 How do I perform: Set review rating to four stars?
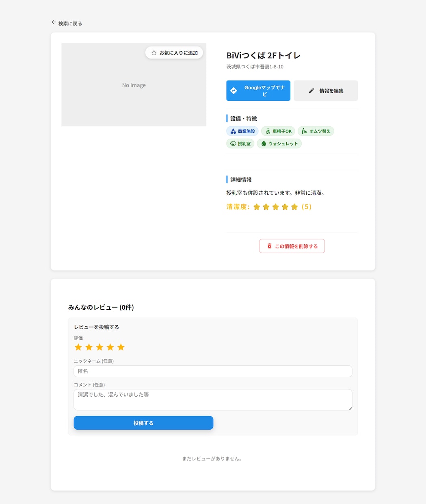(x=110, y=347)
